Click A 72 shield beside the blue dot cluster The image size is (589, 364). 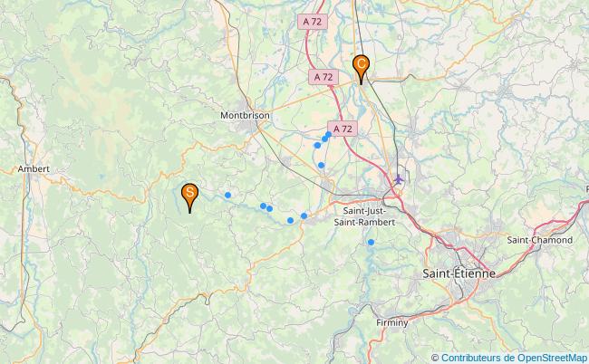(x=343, y=129)
